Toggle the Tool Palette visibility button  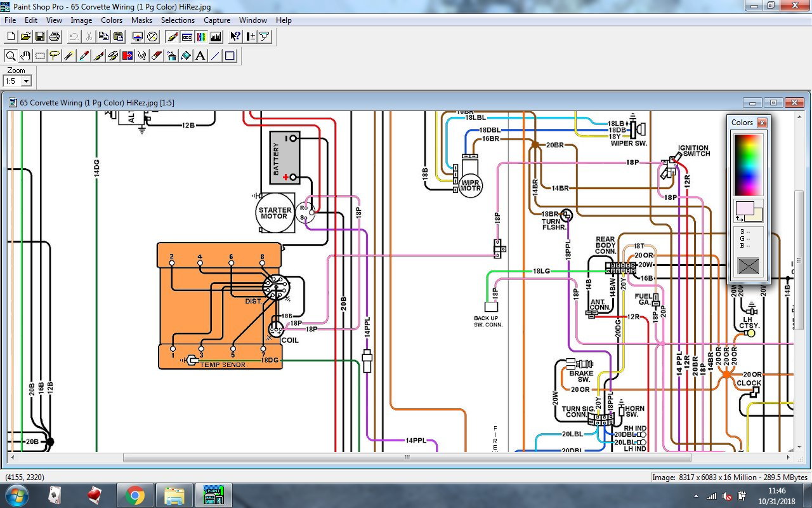pyautogui.click(x=172, y=36)
